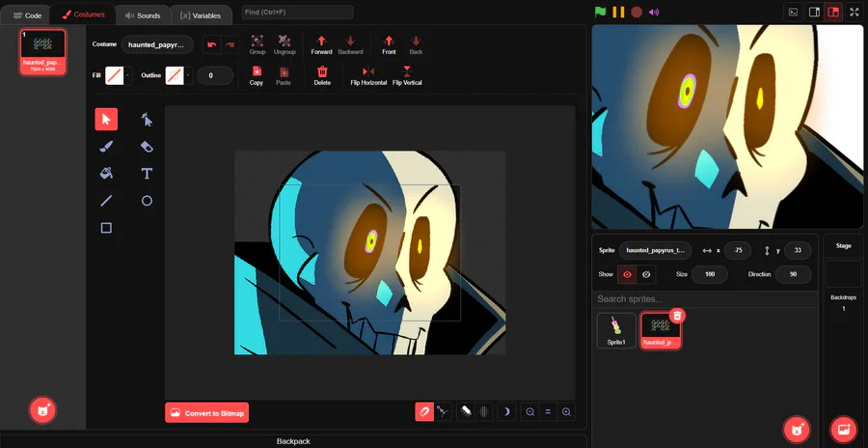Click the Choose a Sprite button
The width and height of the screenshot is (868, 448).
point(797,429)
